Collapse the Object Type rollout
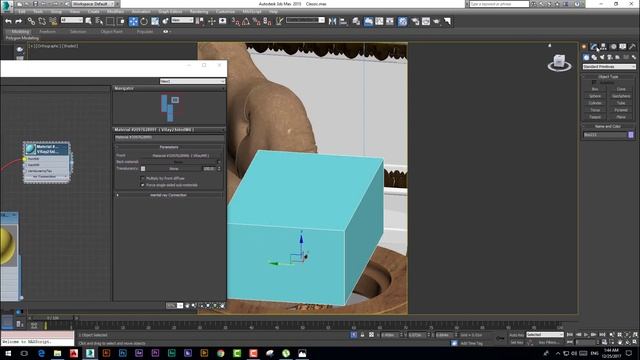 click(x=608, y=76)
